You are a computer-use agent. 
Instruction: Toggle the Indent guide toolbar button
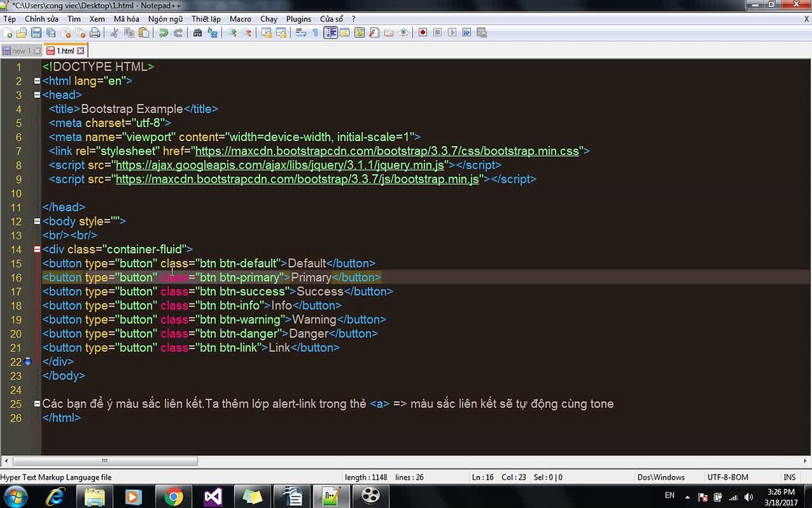330,32
